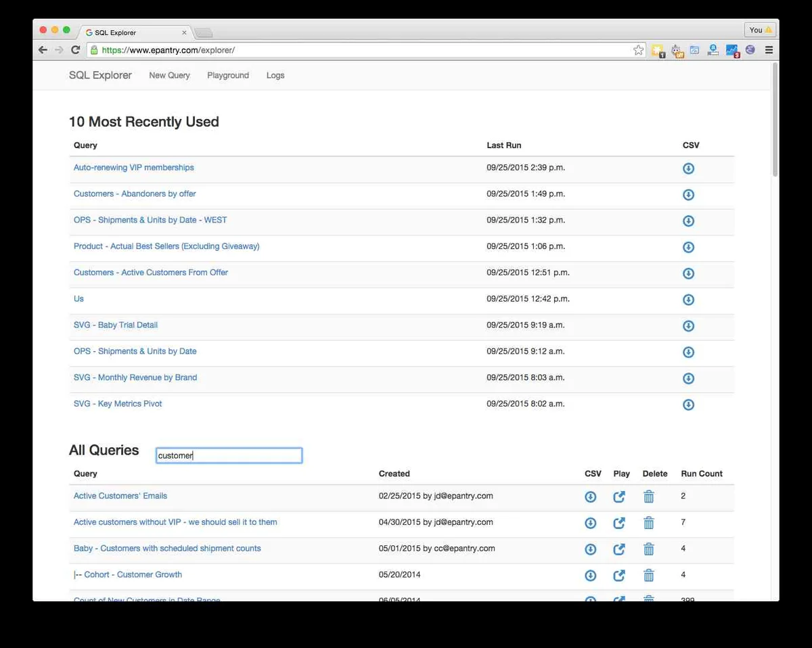Download CSV for Product - Actual Best Sellers

coord(688,248)
